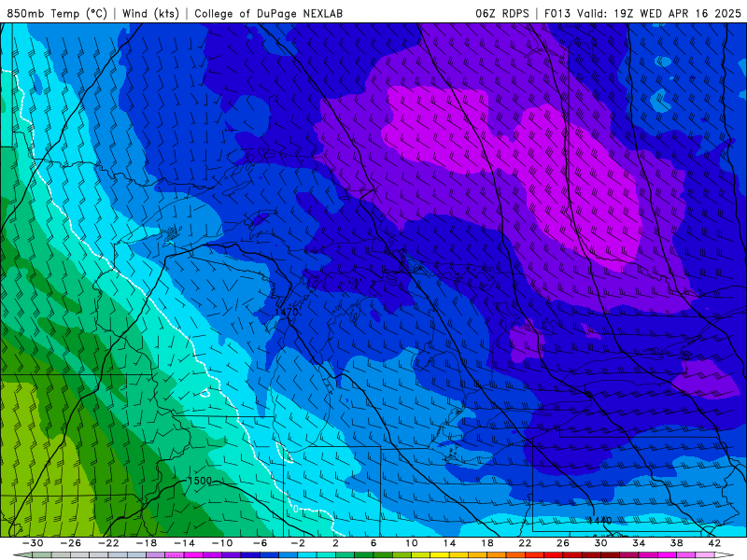This screenshot has height=560, width=747.
Task: Click the -2 colorbar scale label
Action: pyautogui.click(x=298, y=543)
